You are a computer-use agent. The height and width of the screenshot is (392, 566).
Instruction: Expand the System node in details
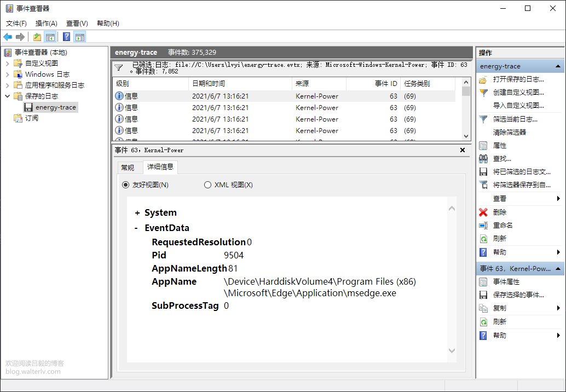[x=137, y=213]
